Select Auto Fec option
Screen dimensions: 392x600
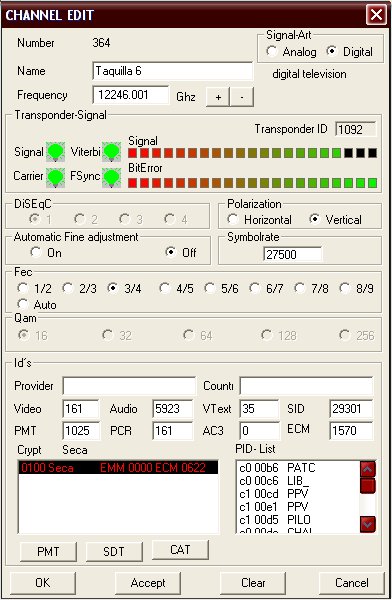point(23,305)
